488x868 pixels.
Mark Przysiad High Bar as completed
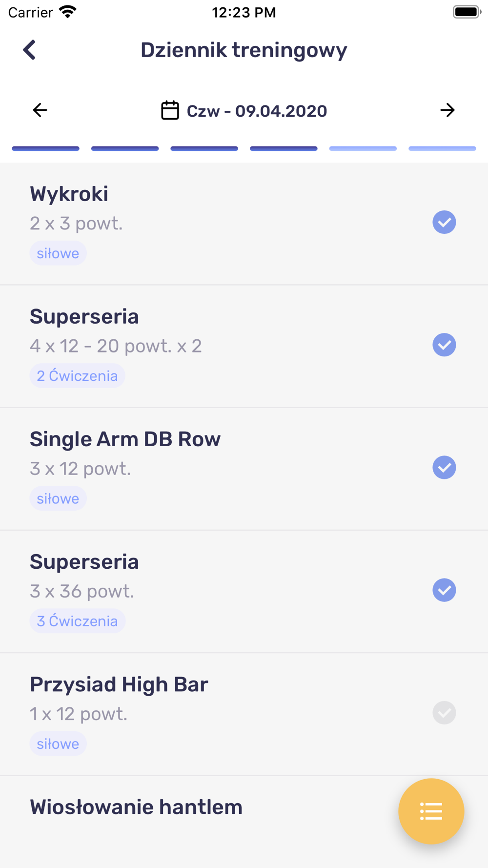point(444,713)
